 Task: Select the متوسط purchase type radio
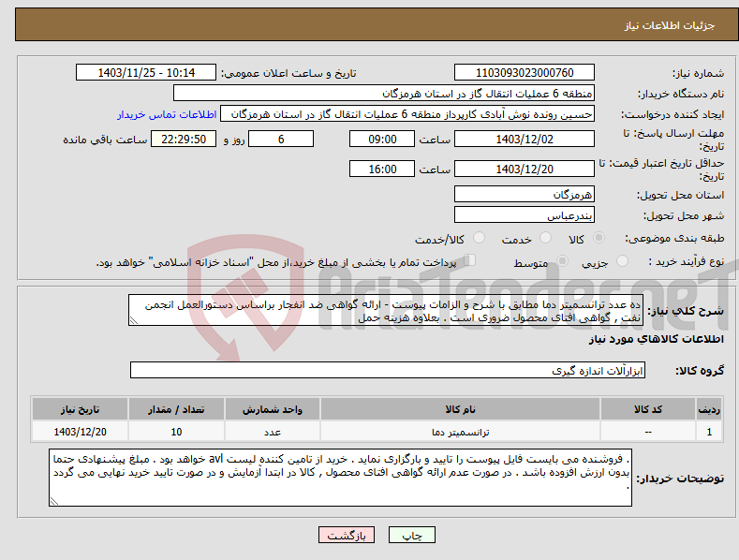coord(562,260)
